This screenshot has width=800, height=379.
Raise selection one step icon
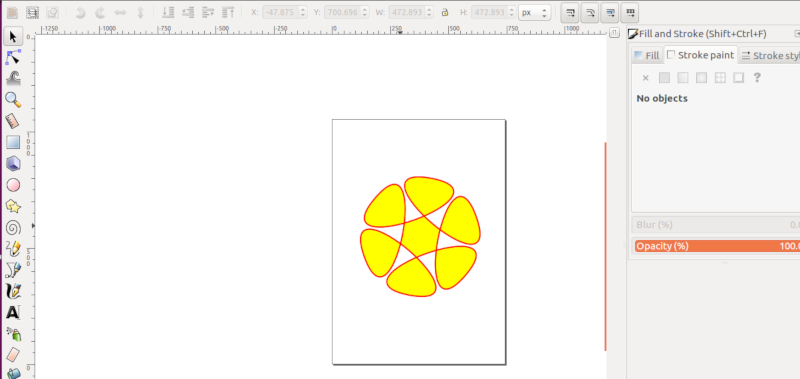coord(208,13)
